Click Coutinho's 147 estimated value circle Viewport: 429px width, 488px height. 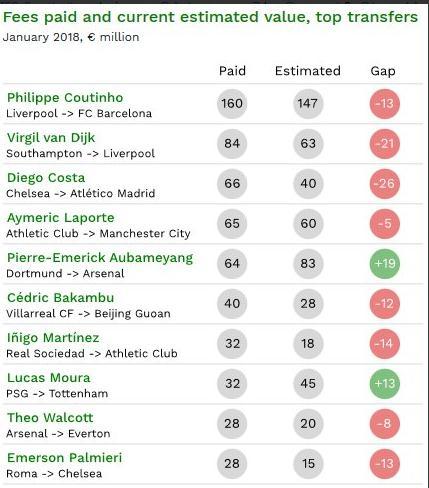308,104
